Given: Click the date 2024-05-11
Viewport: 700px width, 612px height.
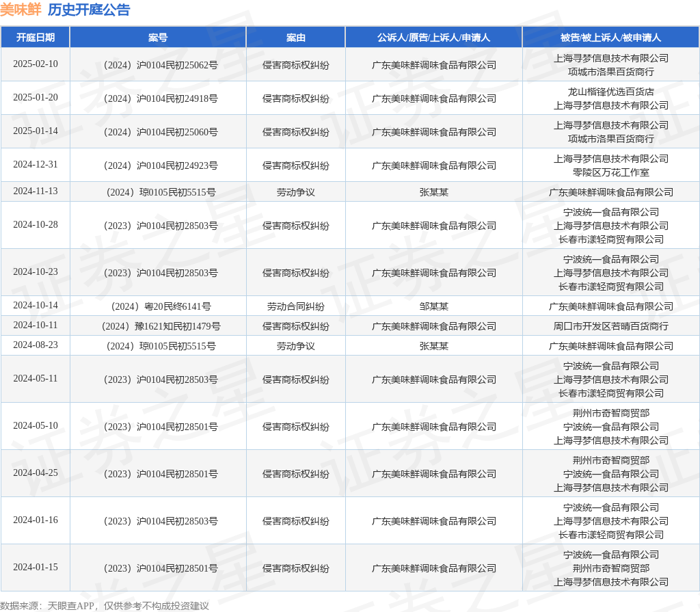Looking at the screenshot, I should [x=36, y=378].
